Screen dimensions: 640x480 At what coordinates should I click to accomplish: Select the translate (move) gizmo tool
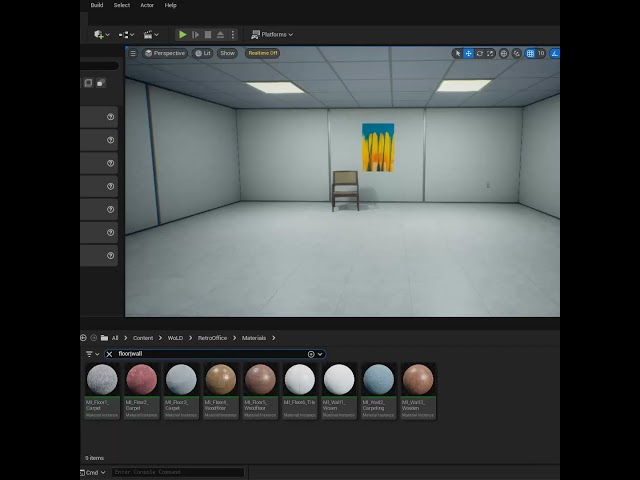tap(468, 53)
